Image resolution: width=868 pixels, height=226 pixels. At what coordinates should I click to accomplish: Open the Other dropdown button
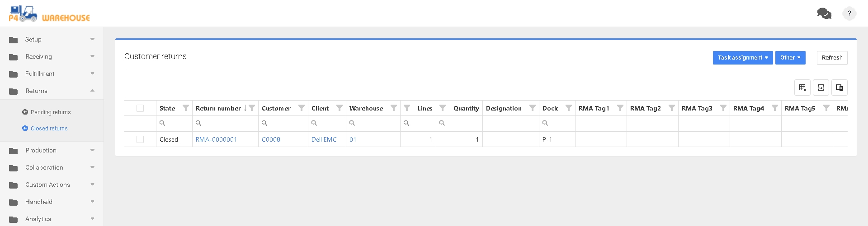coord(790,58)
